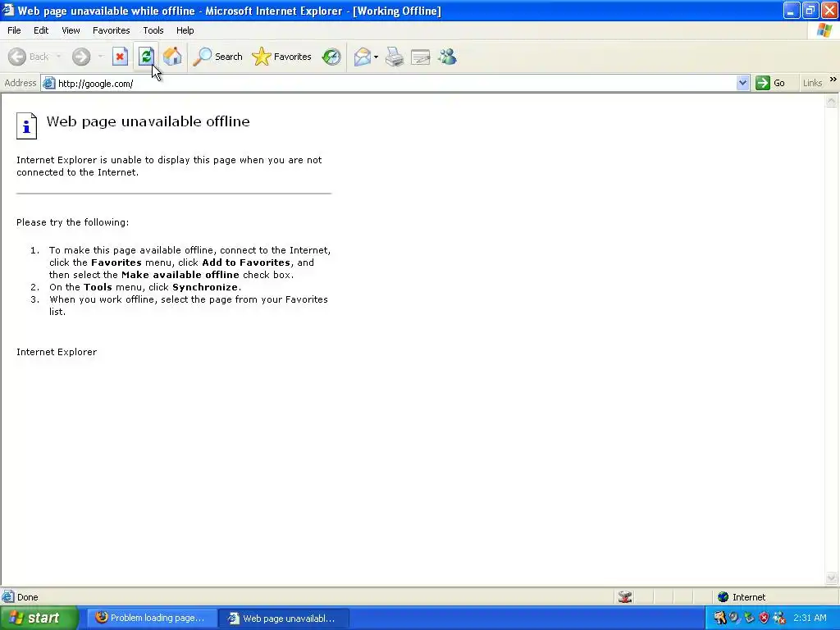Click the Stop loading icon
The height and width of the screenshot is (630, 840).
[x=120, y=57]
